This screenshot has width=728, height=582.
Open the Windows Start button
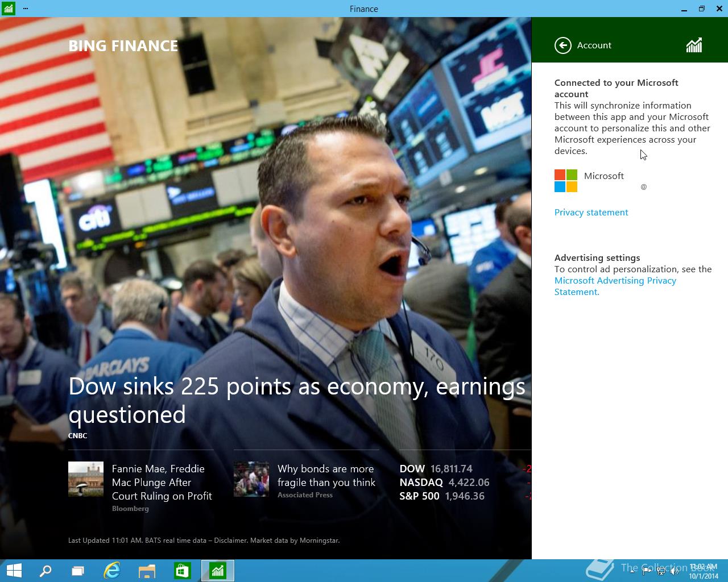click(x=14, y=571)
